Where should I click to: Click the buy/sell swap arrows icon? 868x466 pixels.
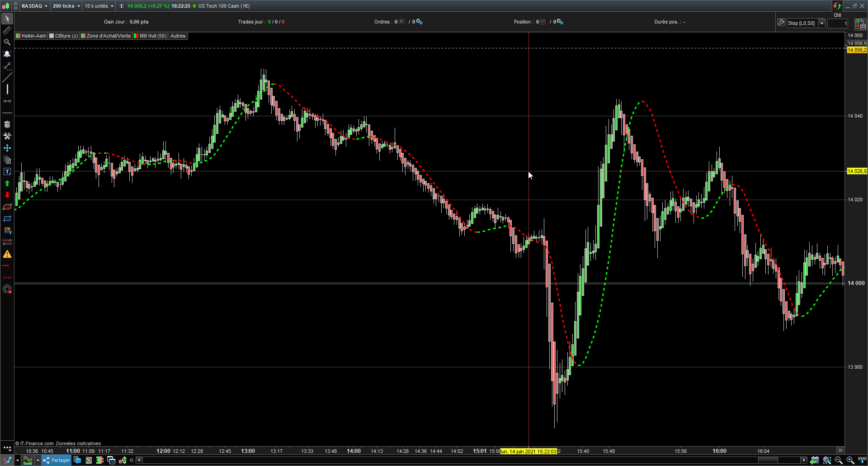837,6
